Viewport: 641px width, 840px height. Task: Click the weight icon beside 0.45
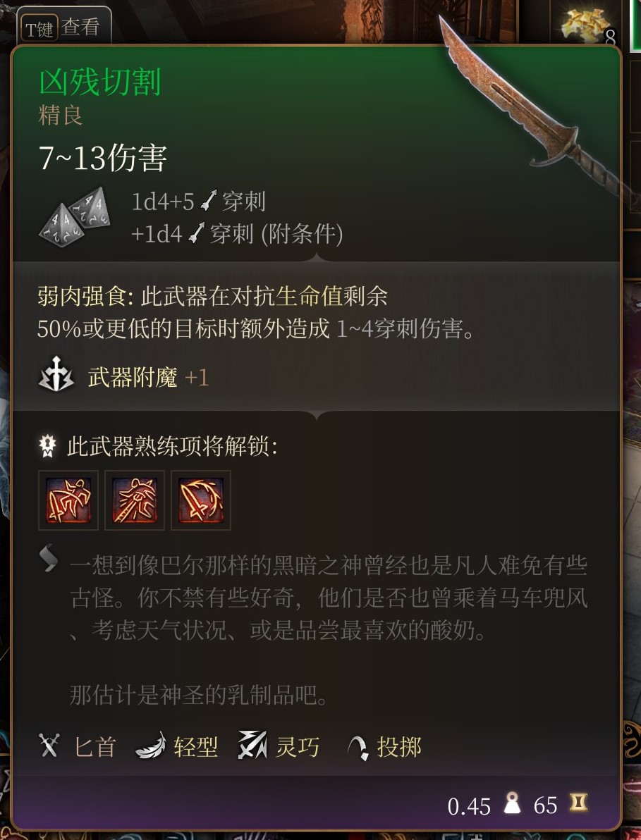[x=513, y=803]
